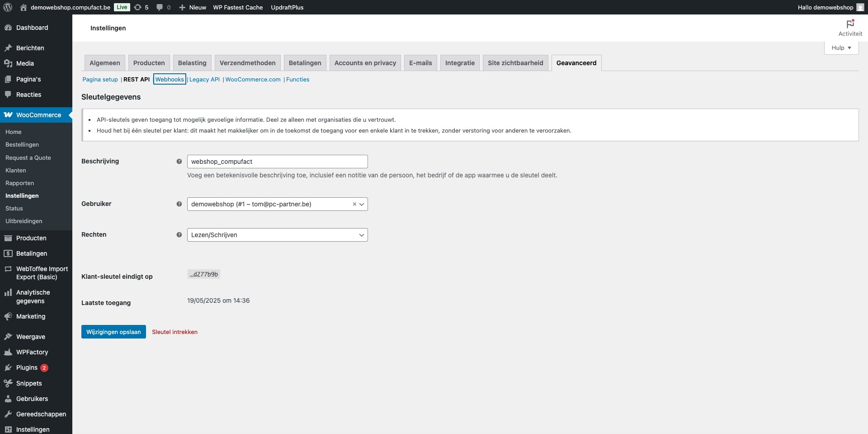This screenshot has height=434, width=868.
Task: Open Status in WooCommerce submenu
Action: tap(14, 208)
